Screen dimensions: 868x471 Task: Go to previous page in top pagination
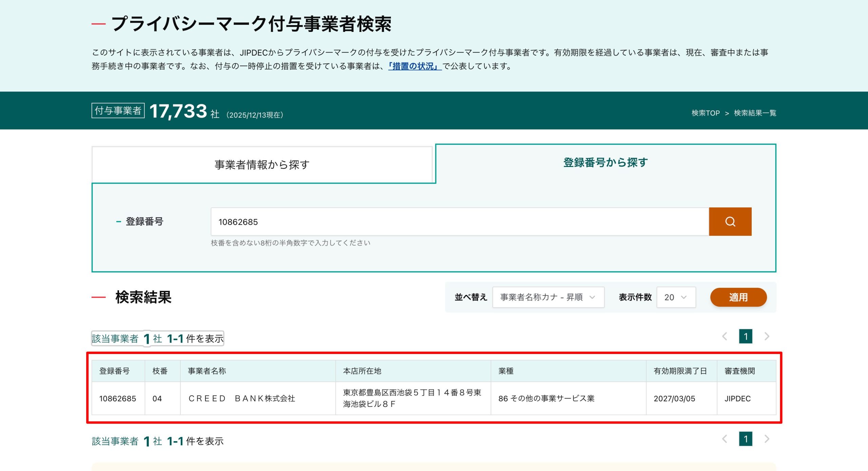[725, 337]
